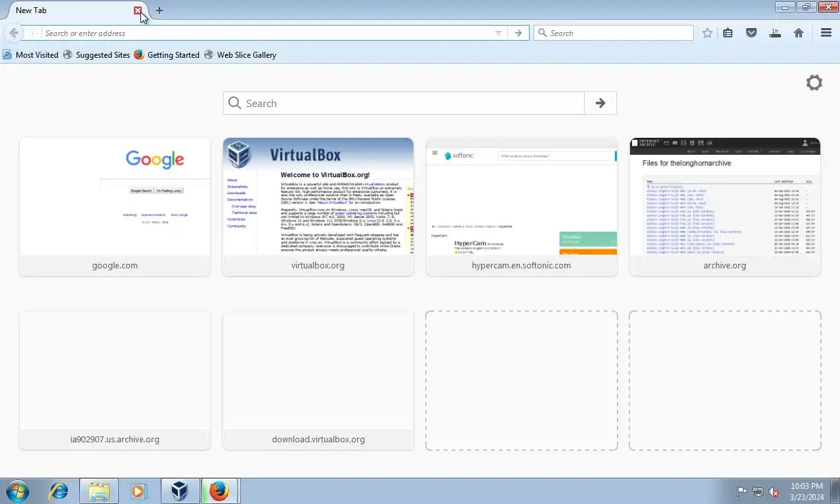Viewport: 840px width, 504px height.
Task: Open Windows Media Player taskbar icon
Action: pos(139,491)
